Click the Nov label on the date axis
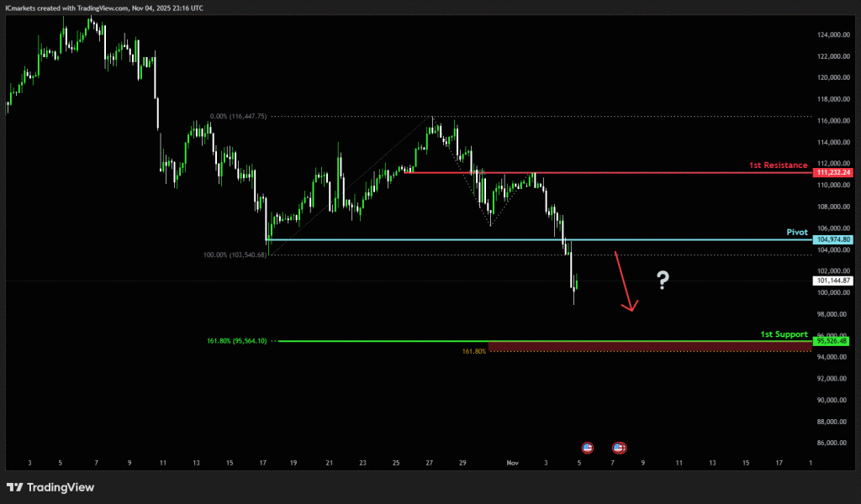 click(x=512, y=463)
